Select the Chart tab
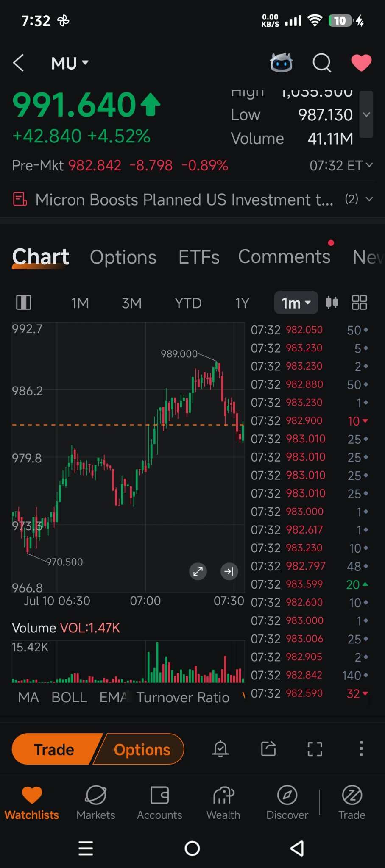385x868 pixels. click(x=41, y=257)
